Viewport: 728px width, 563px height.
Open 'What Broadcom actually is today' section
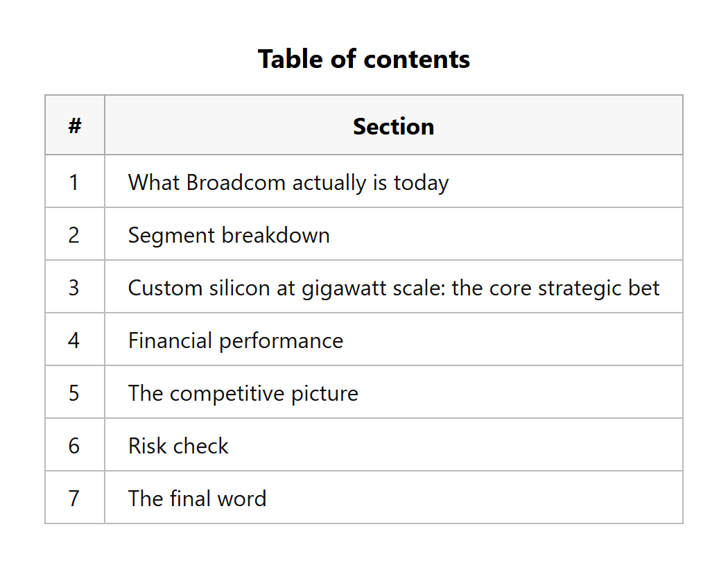tap(288, 182)
